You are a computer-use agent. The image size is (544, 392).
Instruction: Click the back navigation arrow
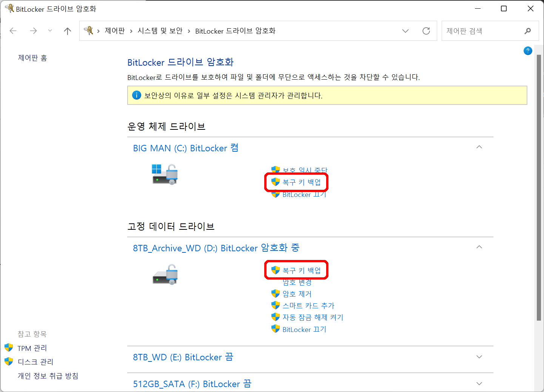pyautogui.click(x=13, y=31)
